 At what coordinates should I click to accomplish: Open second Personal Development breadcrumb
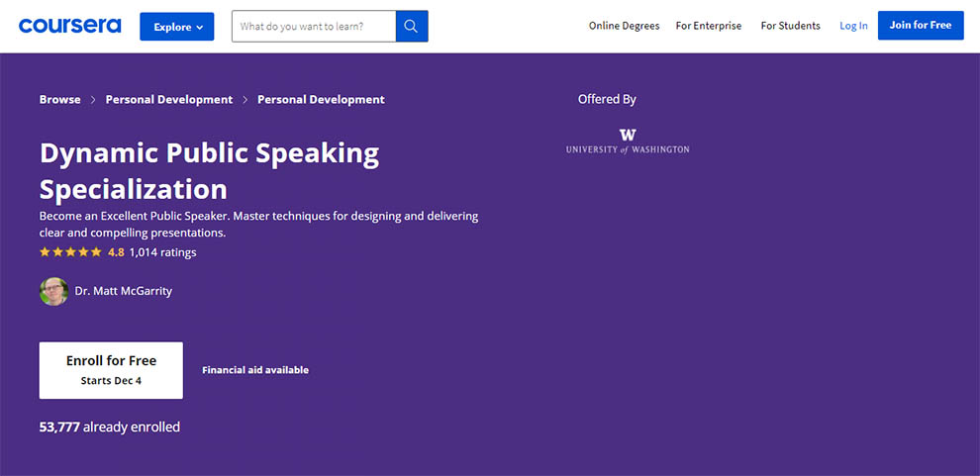pyautogui.click(x=322, y=99)
